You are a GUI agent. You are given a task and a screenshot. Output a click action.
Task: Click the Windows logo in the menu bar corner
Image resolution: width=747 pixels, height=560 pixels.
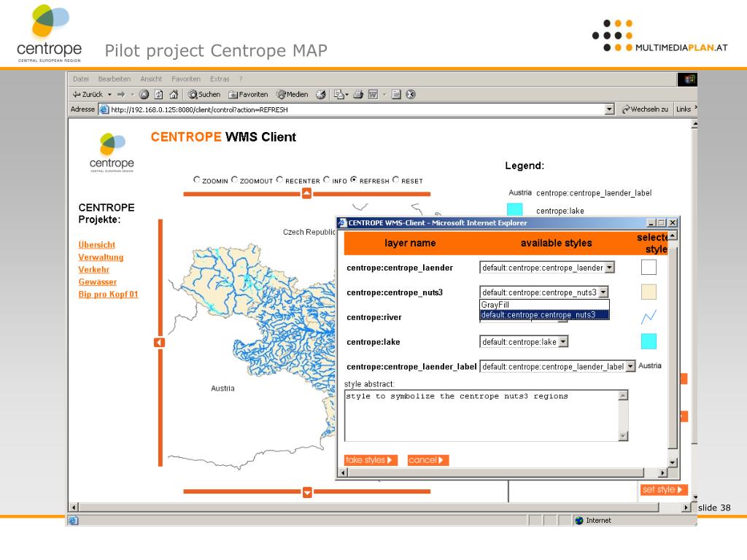click(x=687, y=79)
